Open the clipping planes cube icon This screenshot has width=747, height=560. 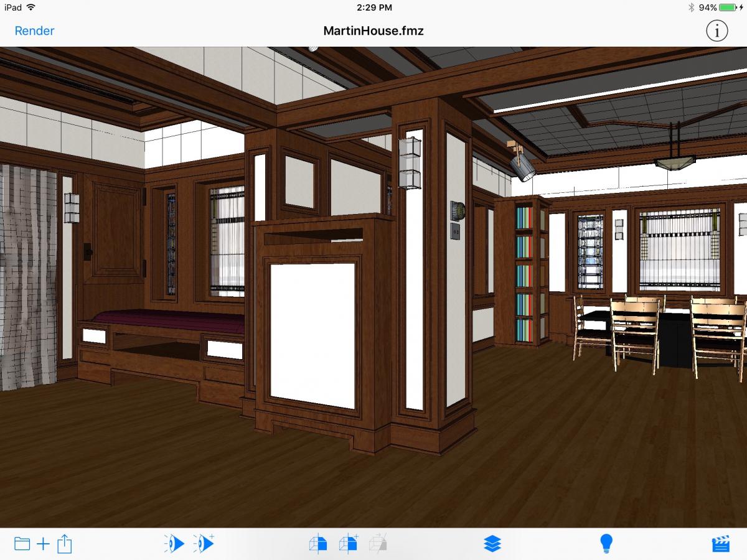[x=317, y=544]
